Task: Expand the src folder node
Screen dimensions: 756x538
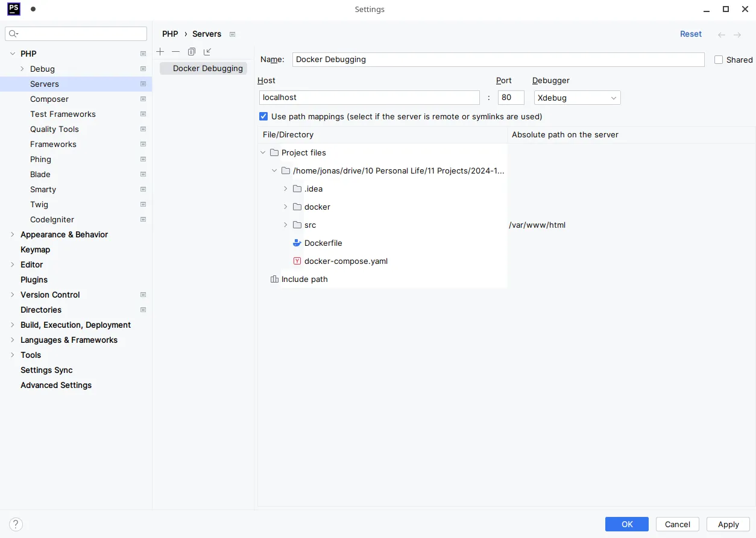Action: point(286,225)
